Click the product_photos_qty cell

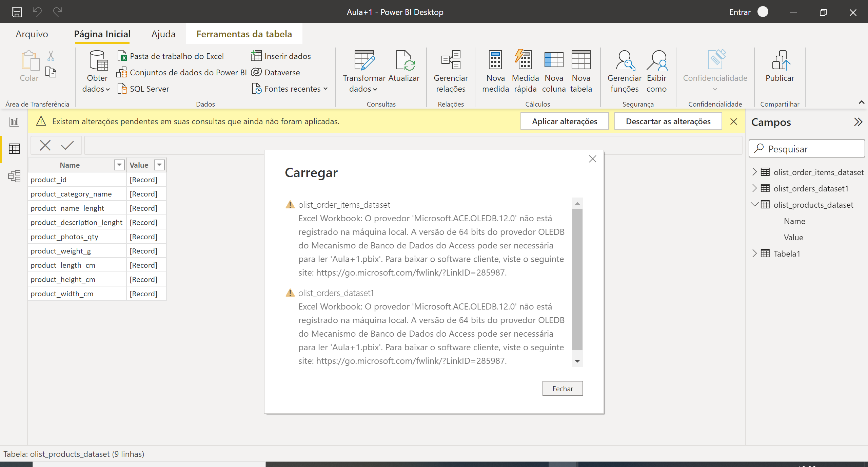coord(77,237)
